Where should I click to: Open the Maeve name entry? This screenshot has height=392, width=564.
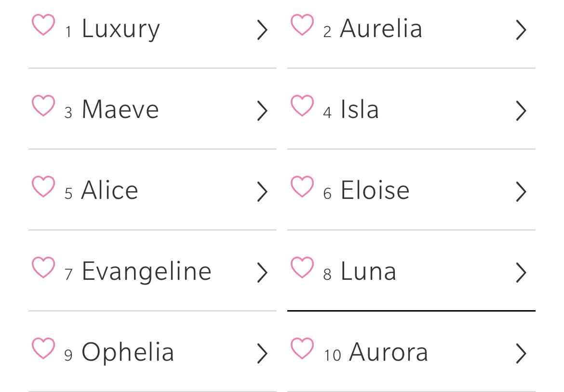click(152, 109)
